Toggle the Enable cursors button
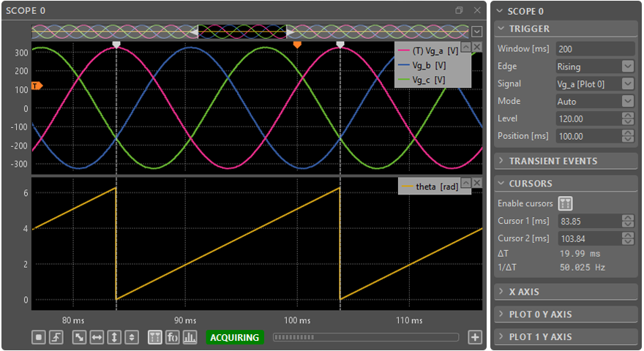The height and width of the screenshot is (351, 644). point(565,203)
